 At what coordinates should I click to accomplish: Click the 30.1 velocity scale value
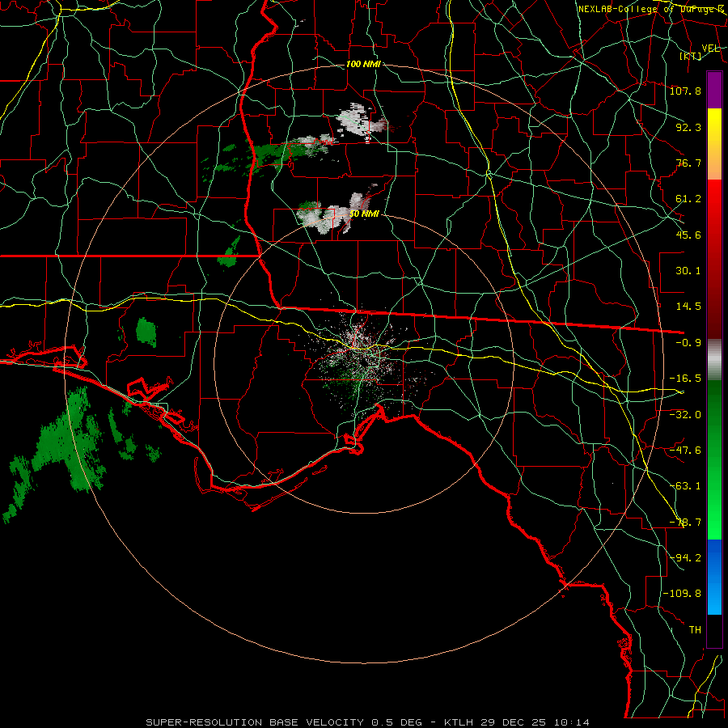(688, 271)
